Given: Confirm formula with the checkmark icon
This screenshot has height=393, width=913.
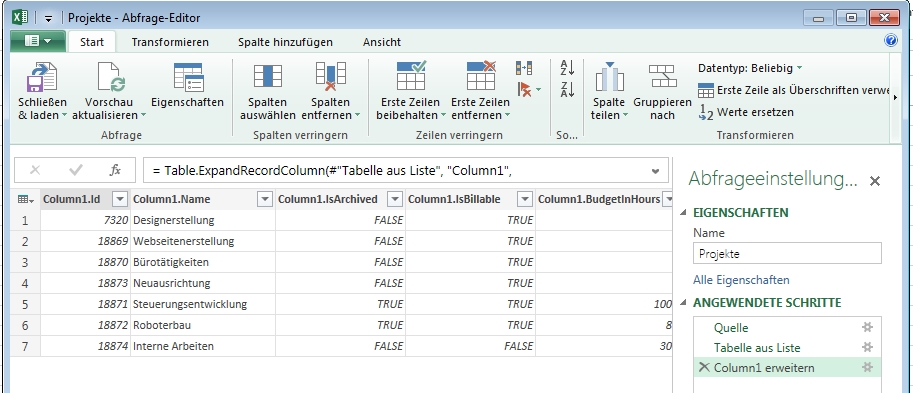Looking at the screenshot, I should [76, 170].
